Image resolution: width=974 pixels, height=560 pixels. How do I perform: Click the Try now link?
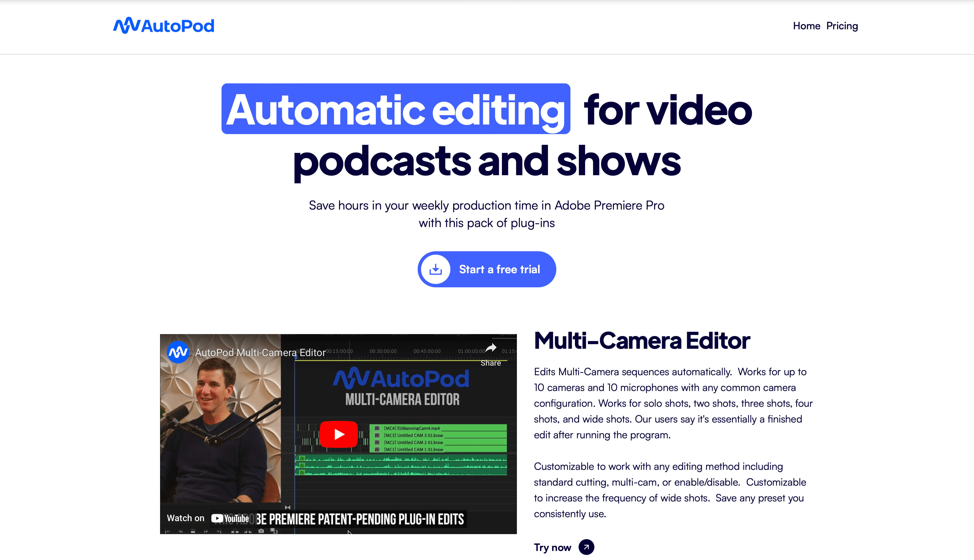click(x=552, y=547)
